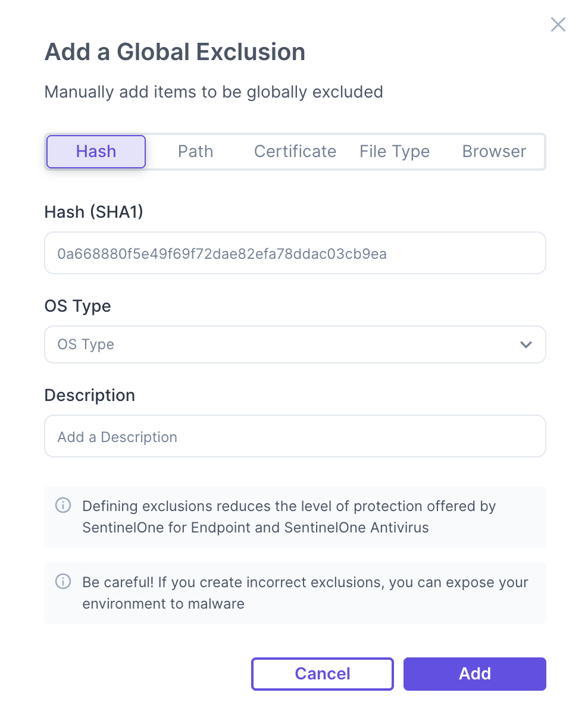This screenshot has width=588, height=727.
Task: Go to the Browser tab
Action: [494, 152]
